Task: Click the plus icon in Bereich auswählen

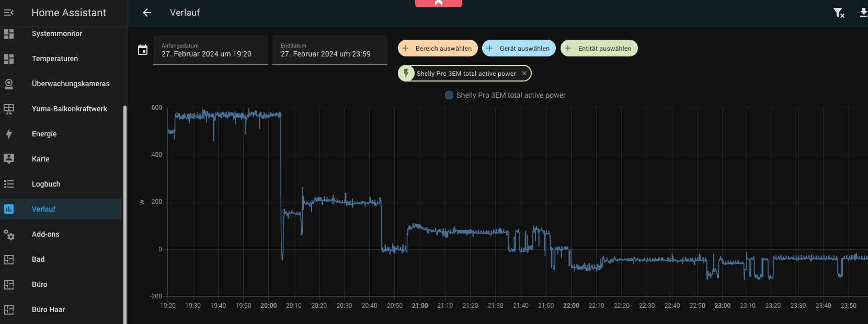Action: pos(405,48)
